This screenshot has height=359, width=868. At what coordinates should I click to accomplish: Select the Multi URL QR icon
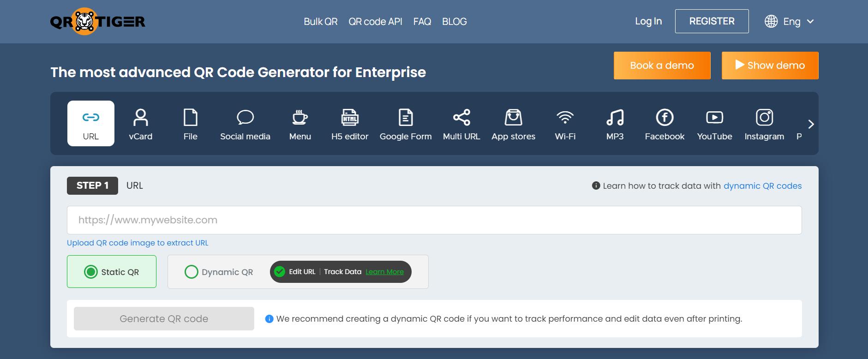[x=461, y=118]
